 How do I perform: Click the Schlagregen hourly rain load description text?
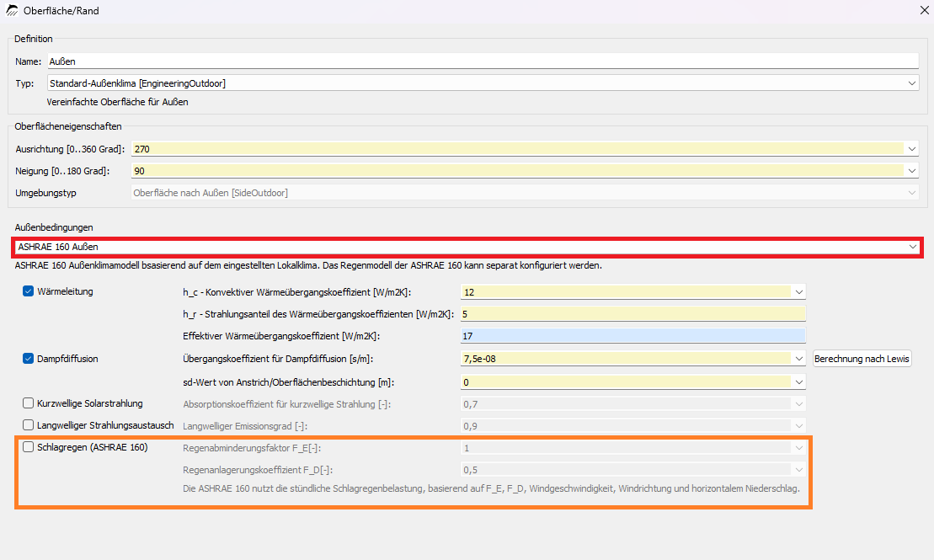(x=491, y=488)
